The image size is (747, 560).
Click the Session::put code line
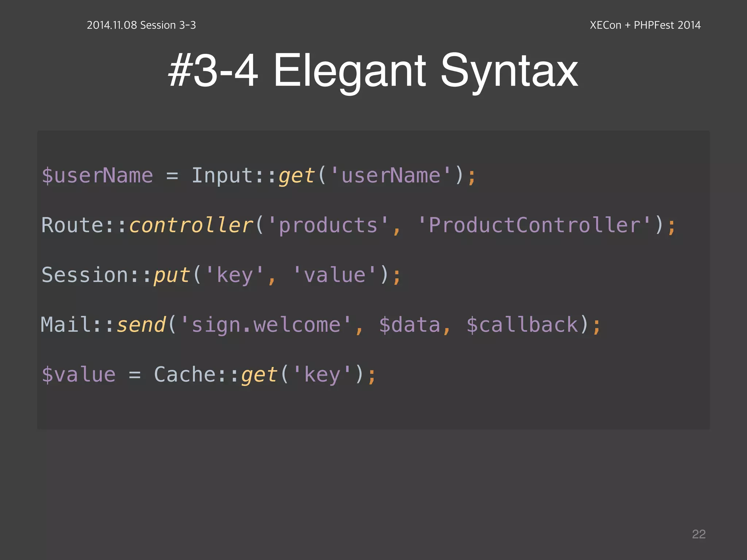221,275
